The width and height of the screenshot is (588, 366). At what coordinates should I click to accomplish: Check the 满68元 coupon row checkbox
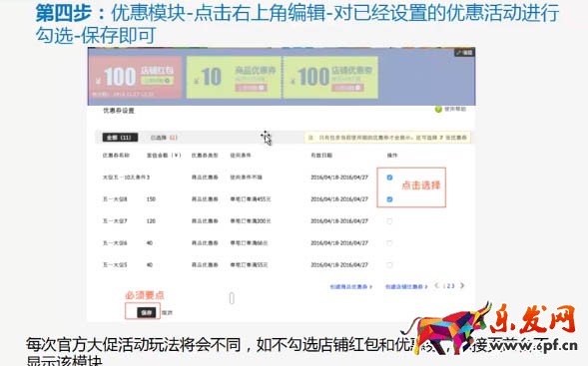point(389,243)
